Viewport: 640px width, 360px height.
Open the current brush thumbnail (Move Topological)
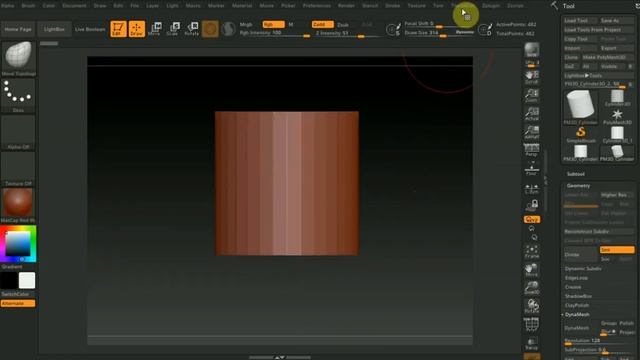click(18, 58)
